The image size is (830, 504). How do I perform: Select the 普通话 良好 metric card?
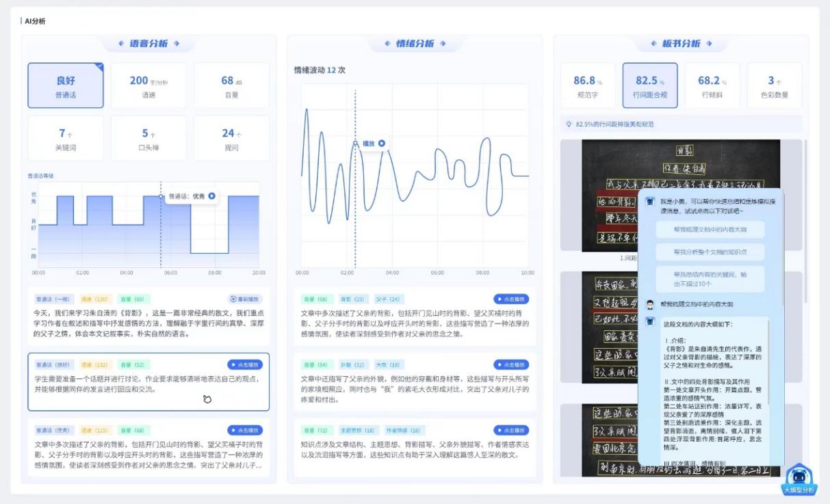66,85
